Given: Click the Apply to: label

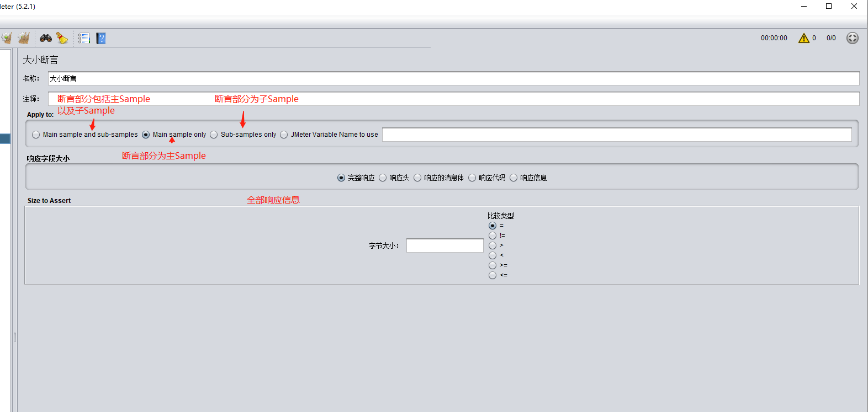Looking at the screenshot, I should click(40, 115).
